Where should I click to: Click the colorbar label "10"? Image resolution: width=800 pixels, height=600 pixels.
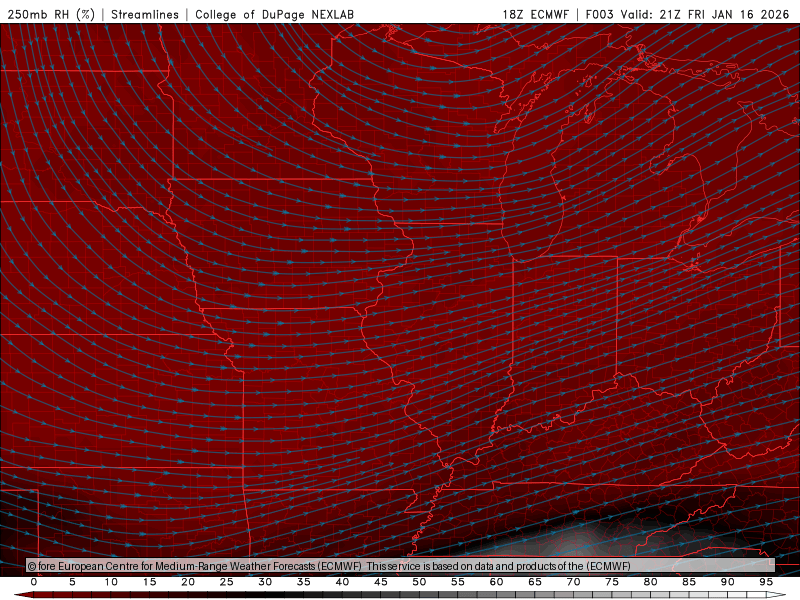point(111,582)
